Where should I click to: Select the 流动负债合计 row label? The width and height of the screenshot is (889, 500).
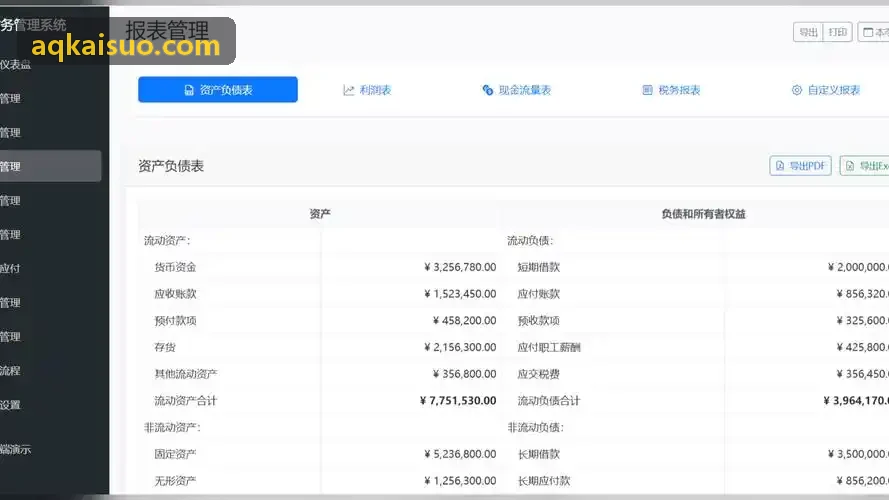coord(549,400)
